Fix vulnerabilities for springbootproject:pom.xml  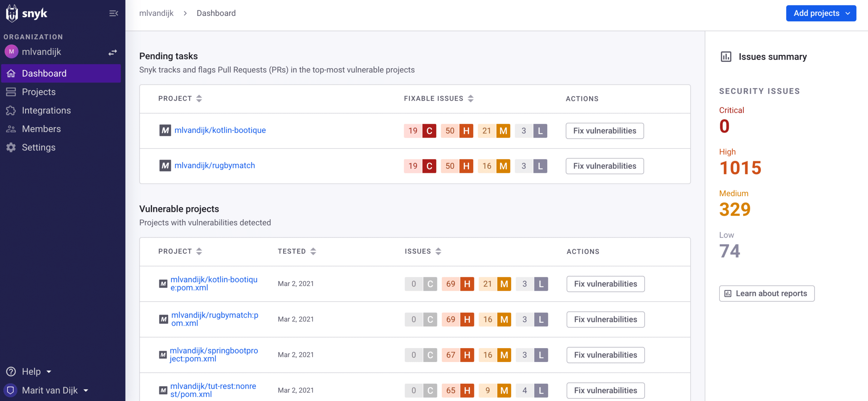point(606,355)
